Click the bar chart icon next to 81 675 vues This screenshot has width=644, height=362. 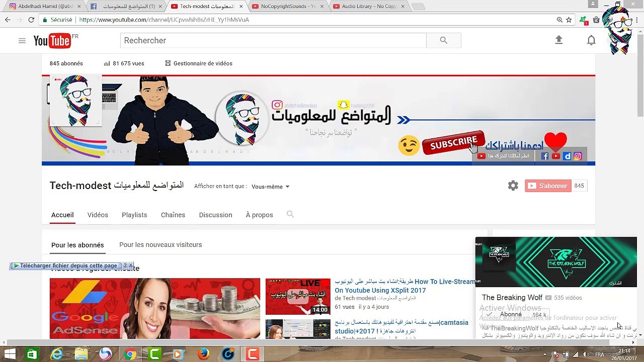(107, 63)
